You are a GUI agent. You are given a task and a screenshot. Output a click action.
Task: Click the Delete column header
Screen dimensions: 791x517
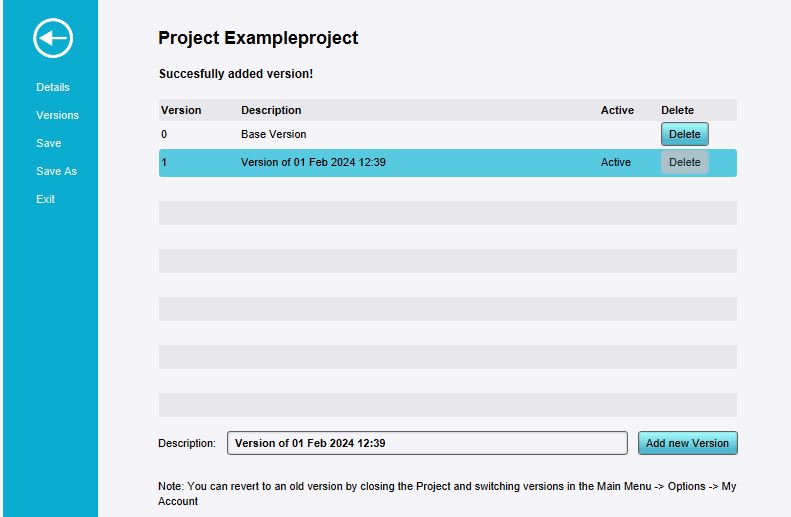(x=677, y=110)
